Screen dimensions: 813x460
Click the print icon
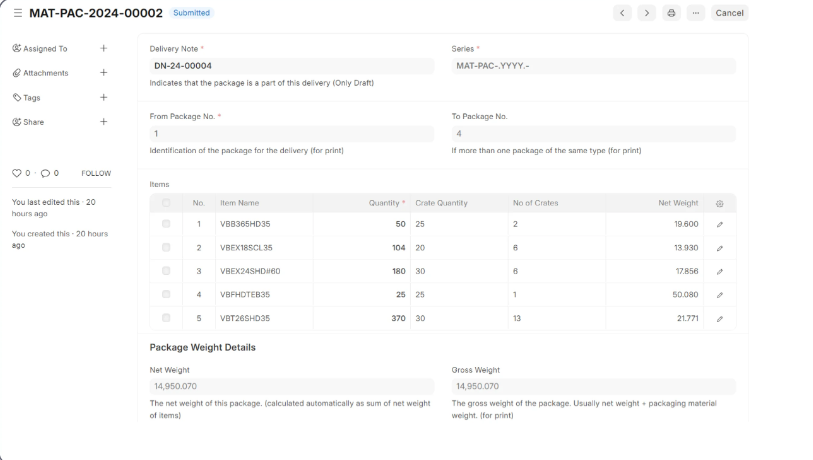tap(671, 13)
